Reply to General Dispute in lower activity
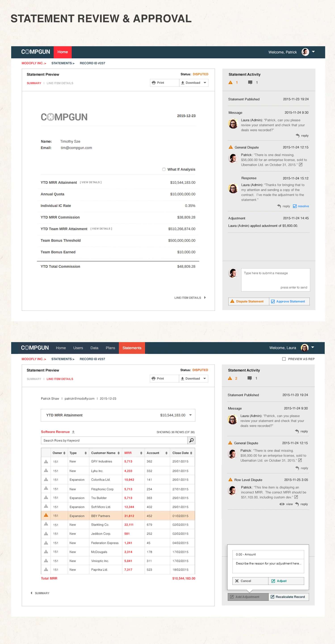335x644 pixels. 301,468
